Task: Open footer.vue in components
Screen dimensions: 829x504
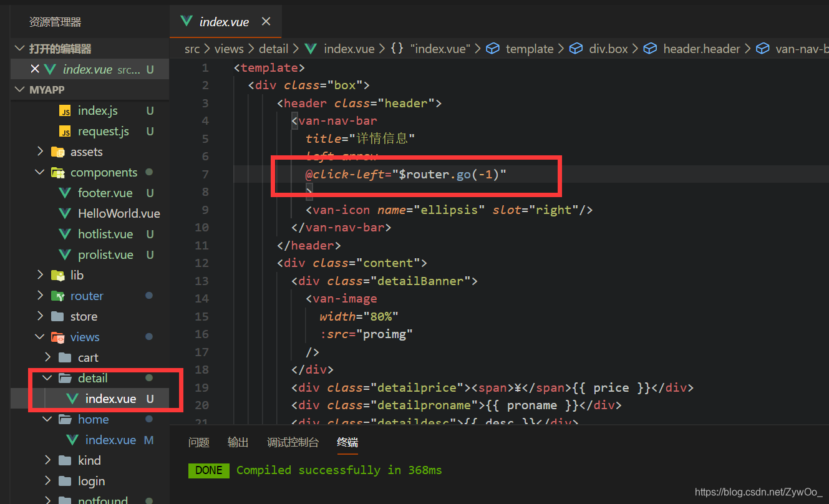Action: tap(105, 193)
